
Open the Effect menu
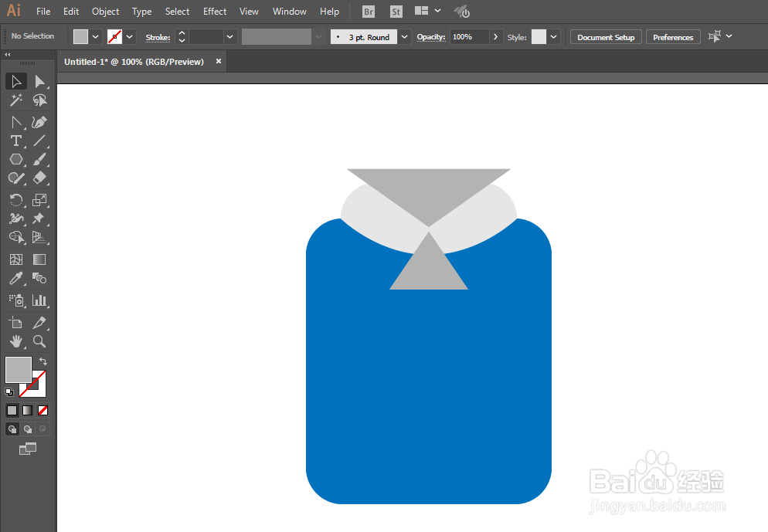[215, 12]
